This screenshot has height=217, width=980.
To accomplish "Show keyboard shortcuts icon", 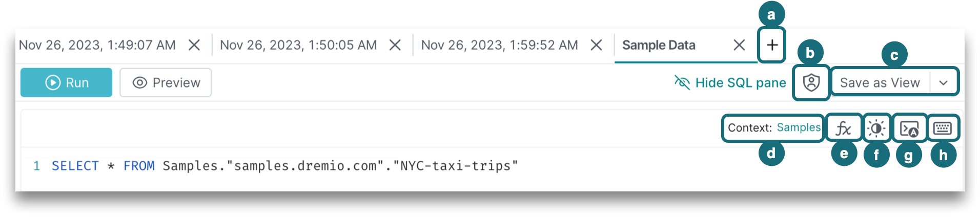I will point(942,128).
